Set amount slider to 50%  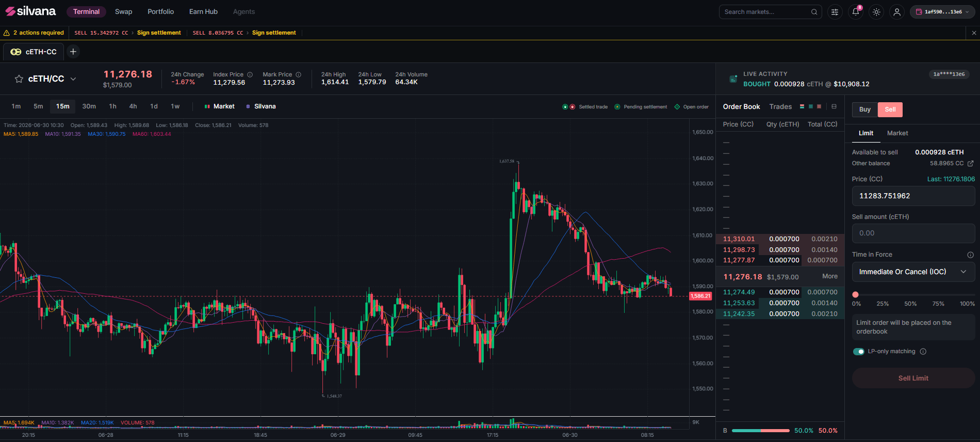point(910,304)
